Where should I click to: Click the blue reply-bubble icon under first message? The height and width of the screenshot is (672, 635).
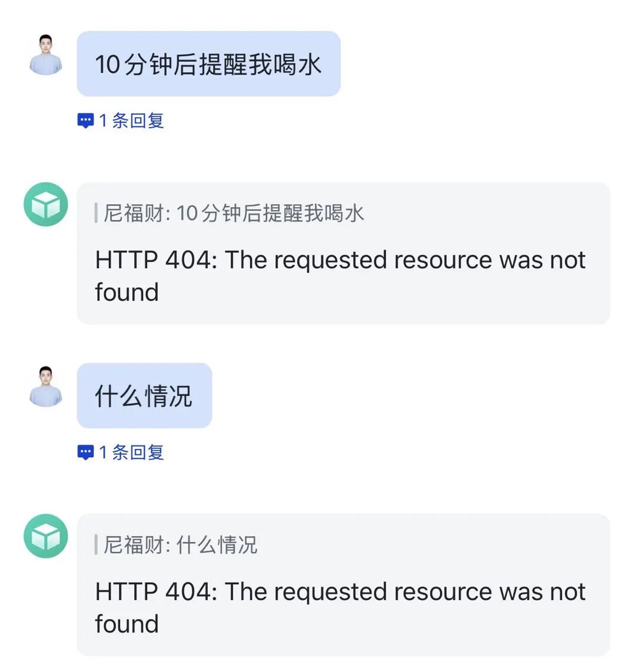pos(86,121)
